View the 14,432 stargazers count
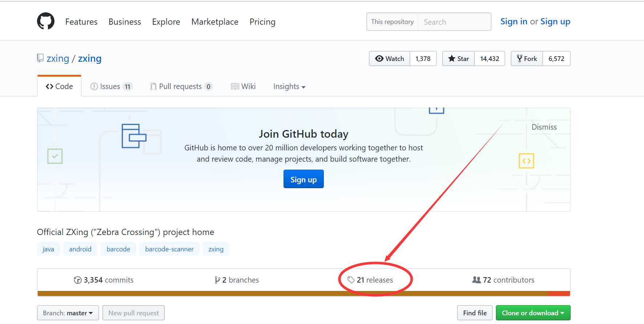644x324 pixels. (x=490, y=58)
